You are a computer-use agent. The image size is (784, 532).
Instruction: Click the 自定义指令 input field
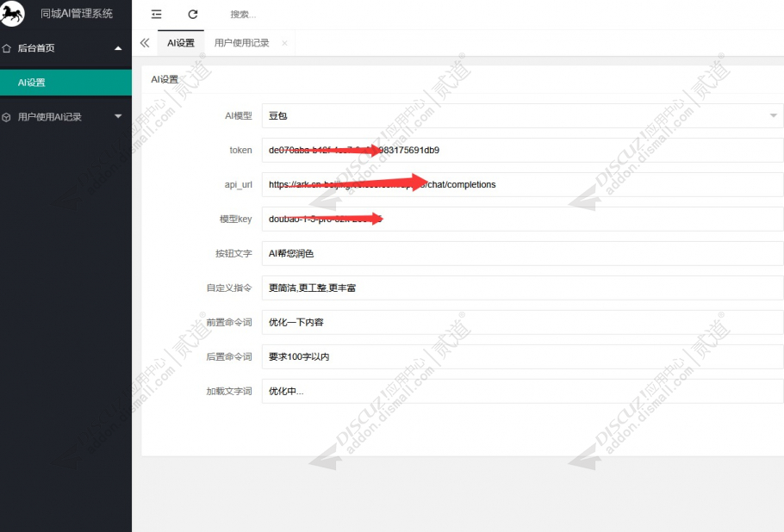point(522,288)
